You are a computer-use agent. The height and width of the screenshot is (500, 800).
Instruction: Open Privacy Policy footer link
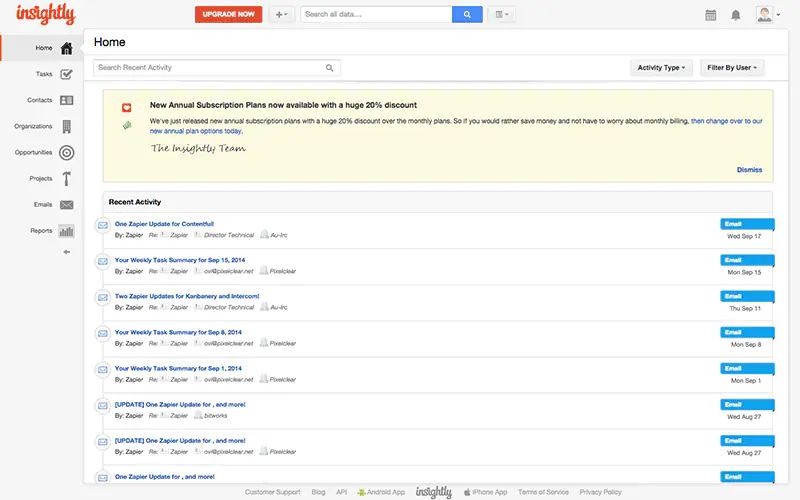600,492
